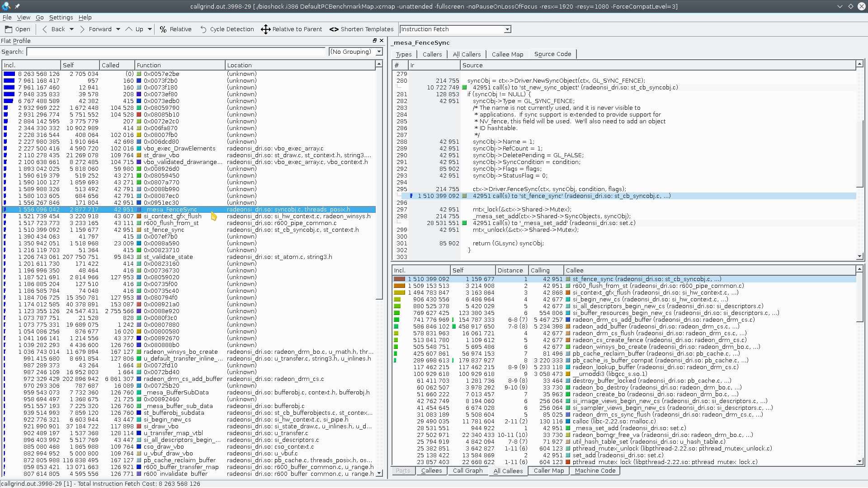Open the Instruction Fetch event type dropdown
Image resolution: width=868 pixels, height=488 pixels.
[507, 29]
